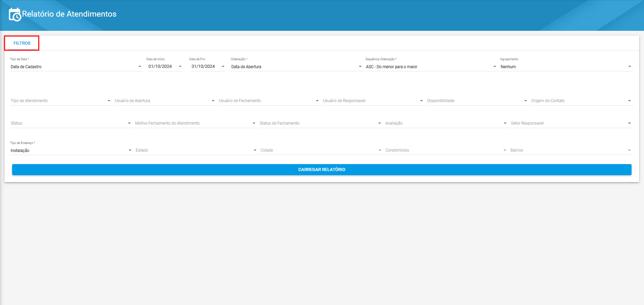Open the FILTROS tab
Screen dimensions: 644x305
22,43
